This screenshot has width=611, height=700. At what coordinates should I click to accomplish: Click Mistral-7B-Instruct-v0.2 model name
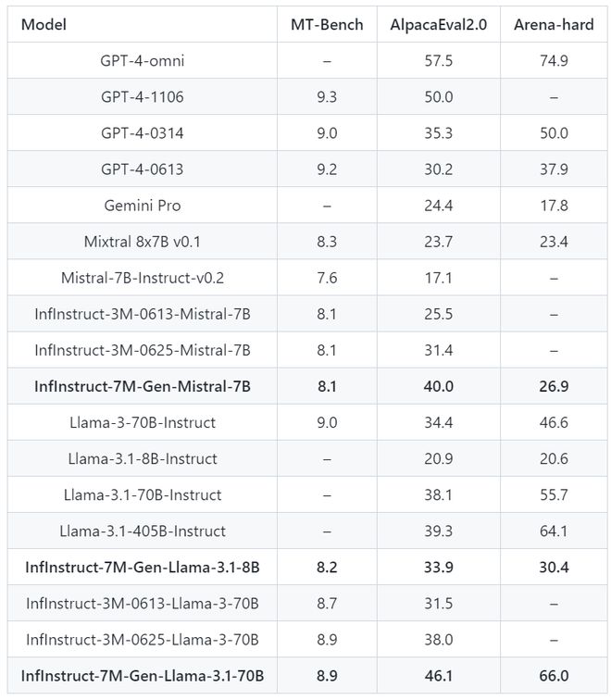pos(142,278)
